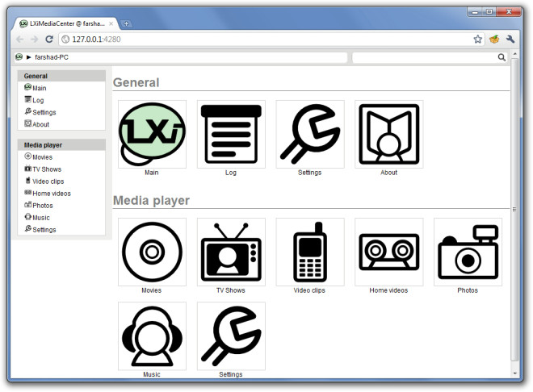Click the Main label under the logo tile
This screenshot has width=533, height=392.
[152, 173]
